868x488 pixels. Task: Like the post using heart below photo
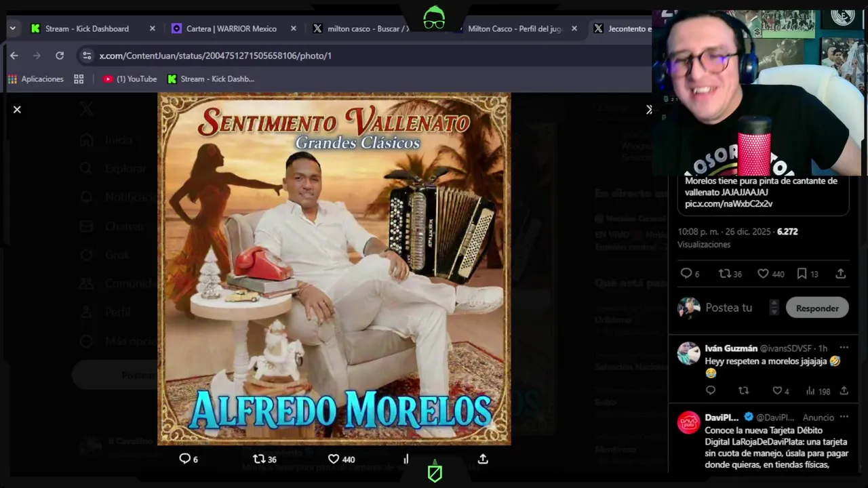334,459
